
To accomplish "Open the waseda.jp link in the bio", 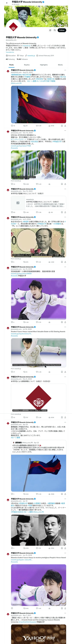I will (31, 56).
